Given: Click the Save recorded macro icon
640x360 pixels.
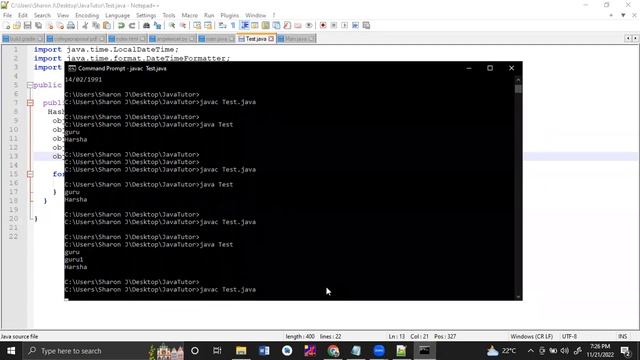Looking at the screenshot, I should (x=366, y=25).
